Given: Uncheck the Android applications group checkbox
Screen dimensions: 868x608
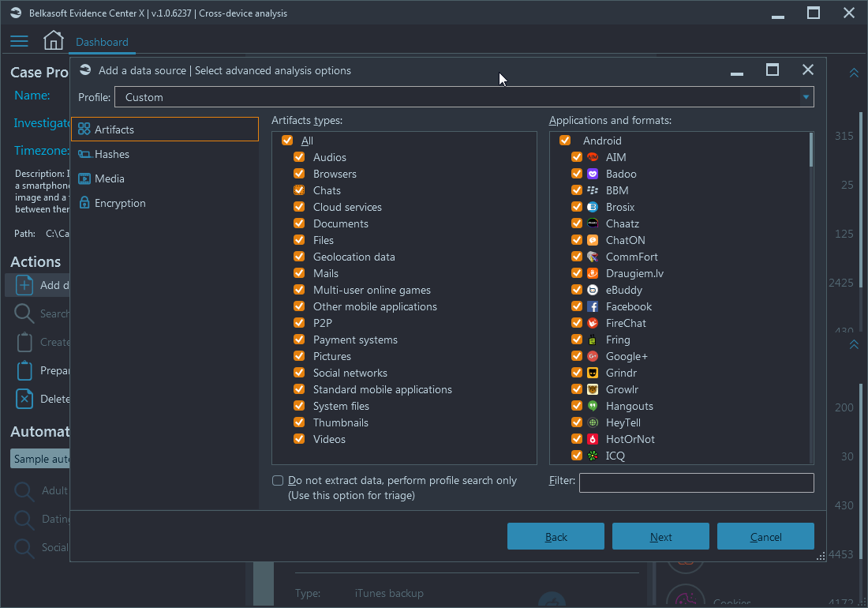Looking at the screenshot, I should tap(565, 141).
